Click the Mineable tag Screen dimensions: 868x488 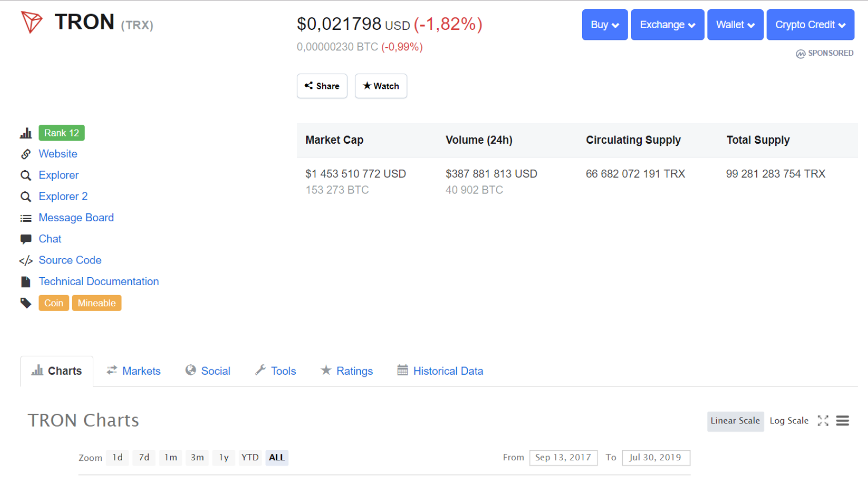97,303
